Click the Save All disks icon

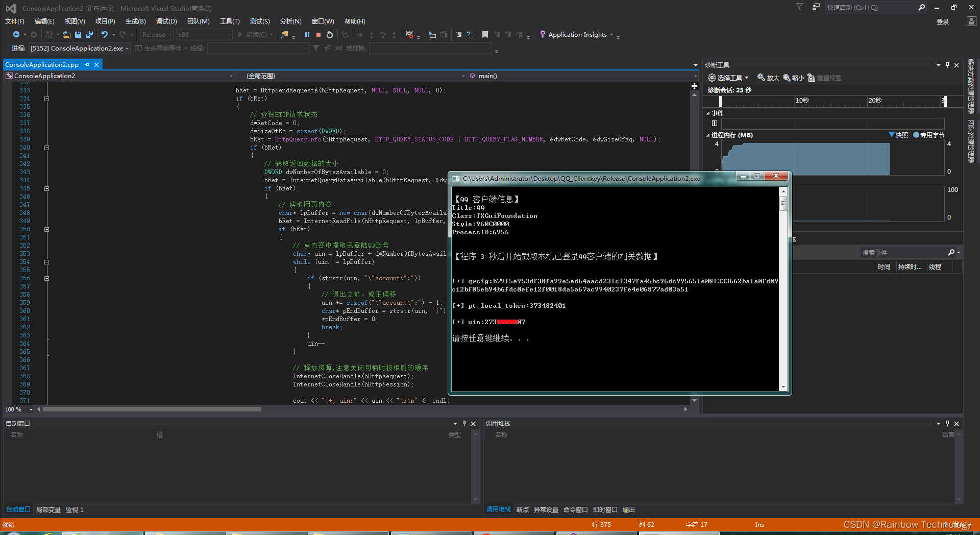coord(89,35)
